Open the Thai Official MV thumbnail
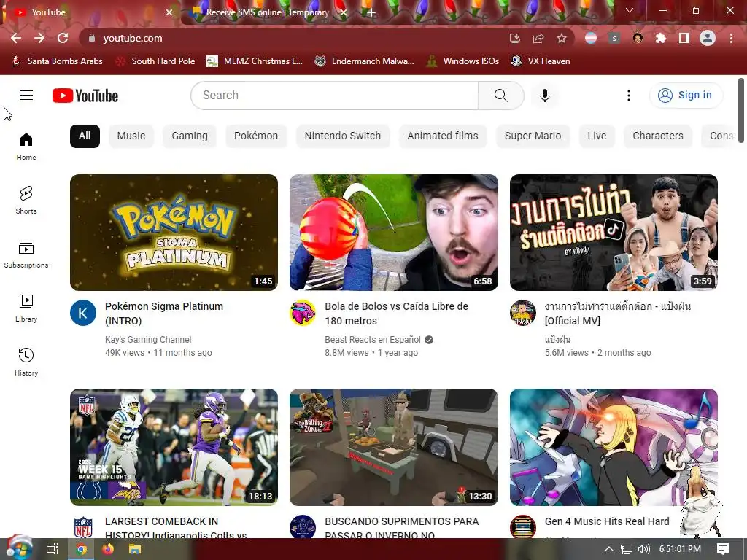Image resolution: width=747 pixels, height=560 pixels. tap(614, 233)
